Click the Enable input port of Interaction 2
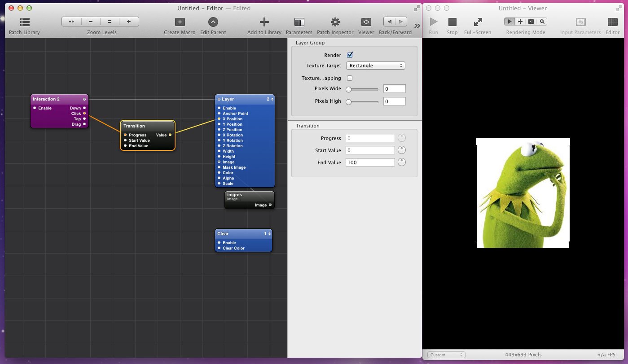The width and height of the screenshot is (628, 364). tap(35, 108)
